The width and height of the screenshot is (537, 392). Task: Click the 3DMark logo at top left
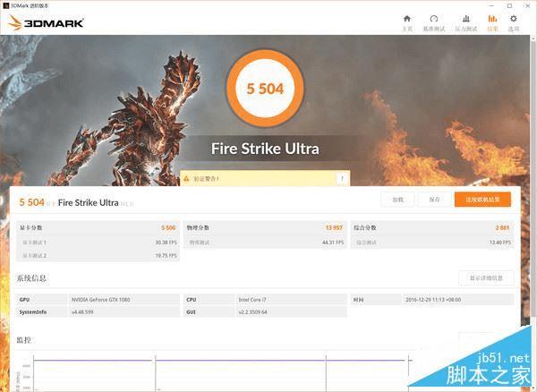(46, 22)
